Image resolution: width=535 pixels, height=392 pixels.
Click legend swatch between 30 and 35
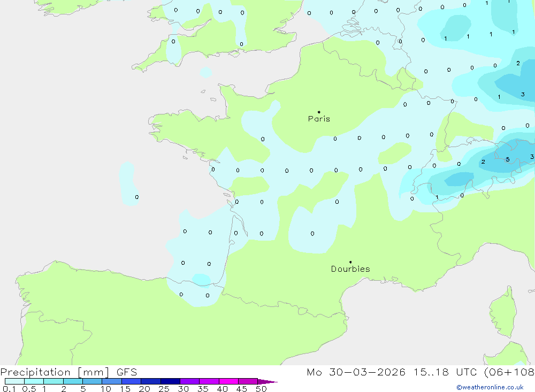pos(189,381)
